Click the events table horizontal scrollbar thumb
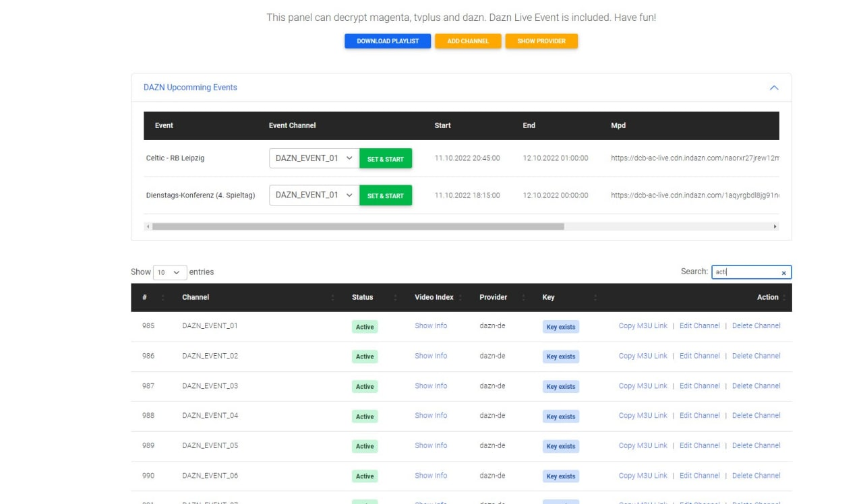Screen dimensions: 863x504 [x=358, y=226]
